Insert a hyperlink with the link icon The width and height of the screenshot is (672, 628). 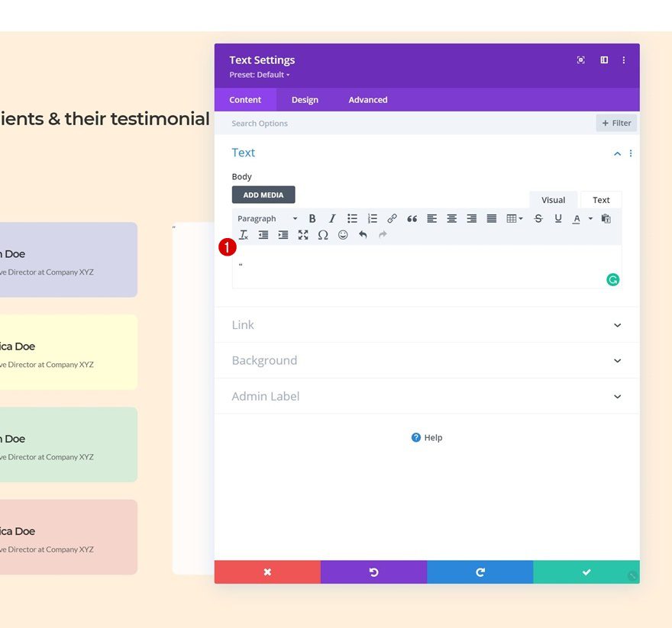(392, 218)
